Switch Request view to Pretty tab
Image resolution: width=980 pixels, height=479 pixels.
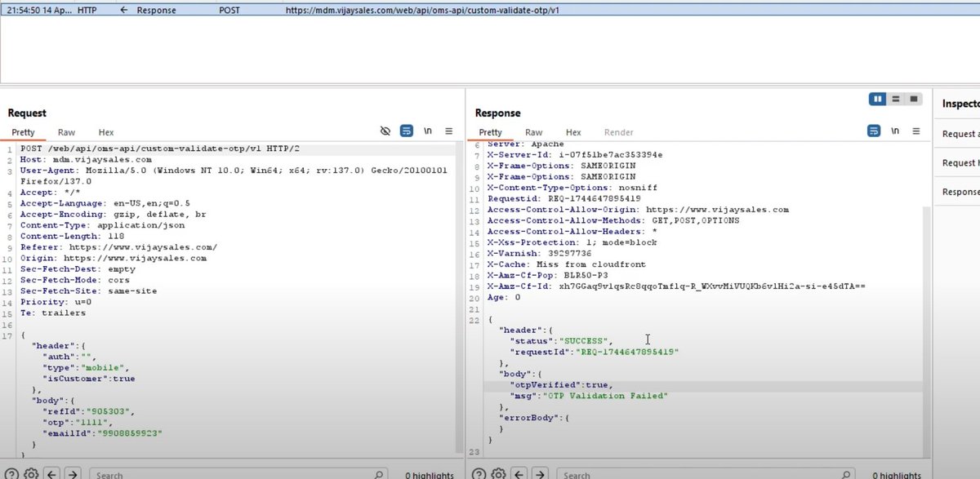pos(24,132)
